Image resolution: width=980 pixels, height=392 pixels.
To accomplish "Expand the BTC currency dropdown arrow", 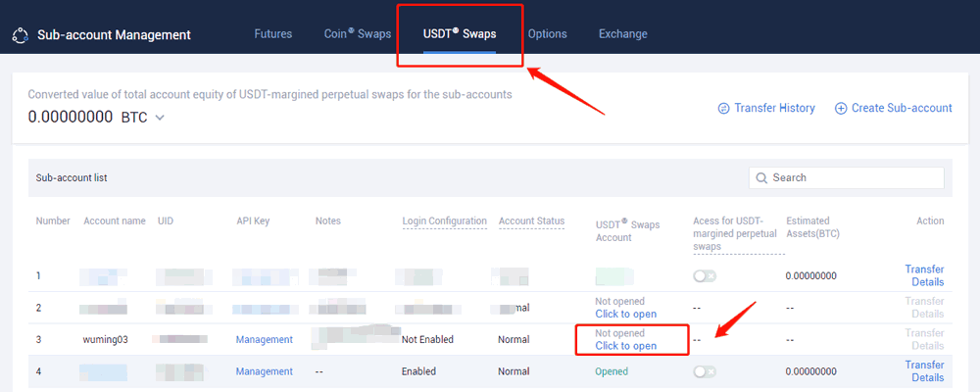I will coord(160,118).
